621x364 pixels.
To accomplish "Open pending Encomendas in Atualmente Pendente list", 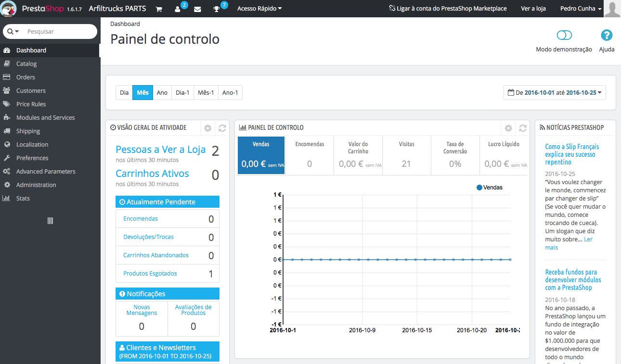I will 141,219.
